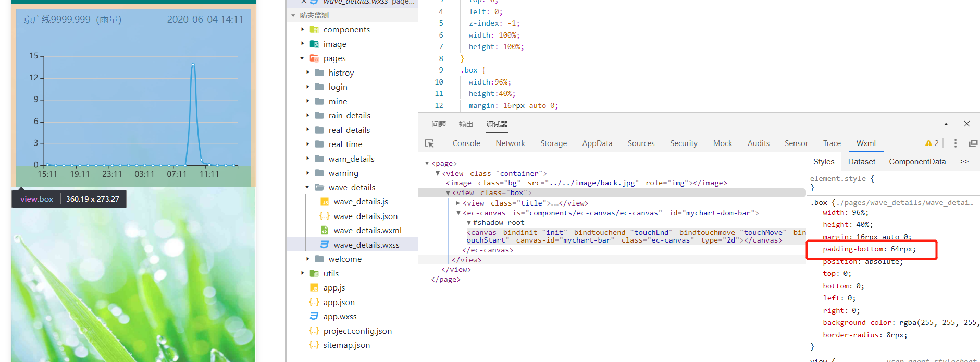Open the Dataset sub-tab
The image size is (980, 362).
coord(862,162)
